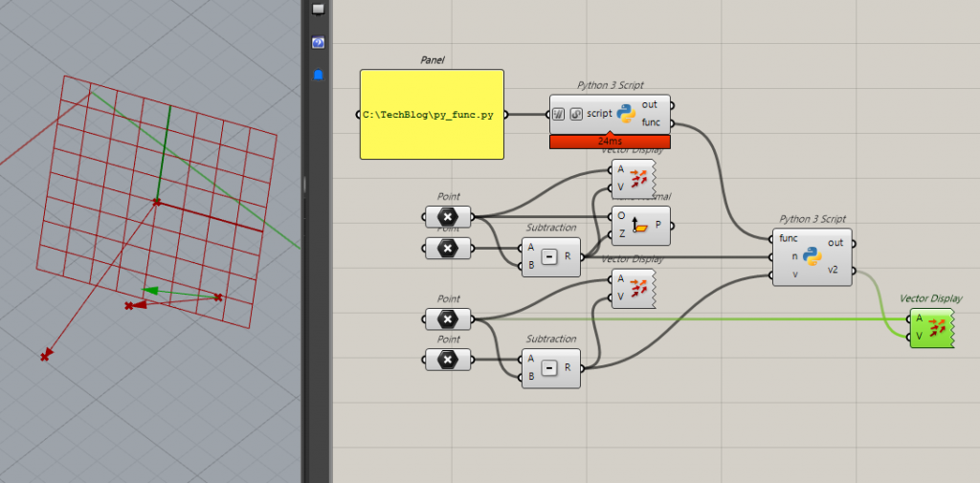Viewport: 980px width, 483px height.
Task: Toggle the link-shaped icon beside the script input
Action: (x=576, y=114)
